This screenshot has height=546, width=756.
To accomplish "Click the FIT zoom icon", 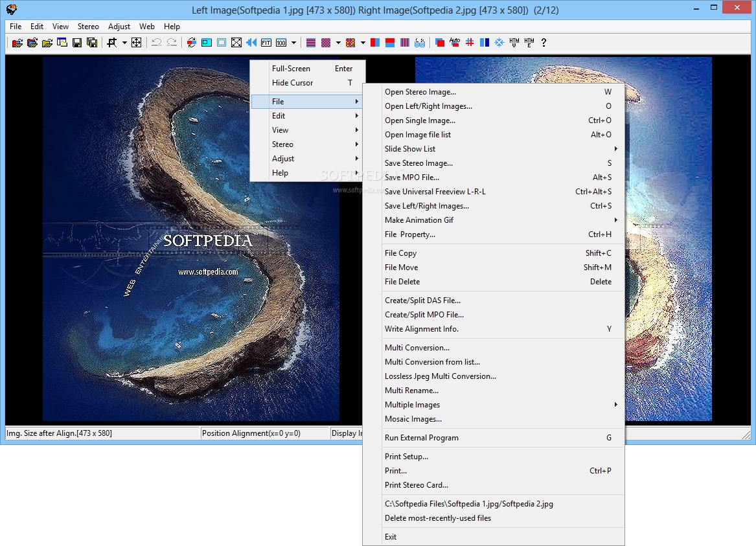I will tap(266, 42).
